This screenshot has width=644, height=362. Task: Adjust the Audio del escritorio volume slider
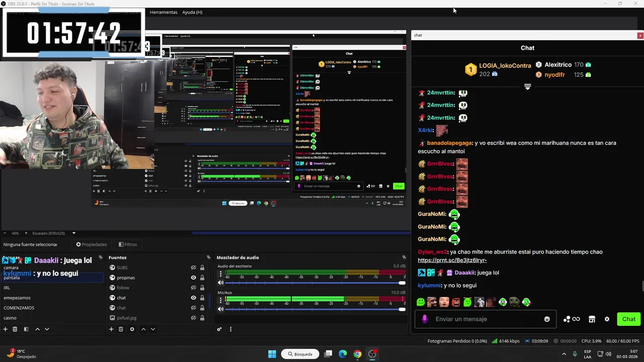(x=315, y=283)
